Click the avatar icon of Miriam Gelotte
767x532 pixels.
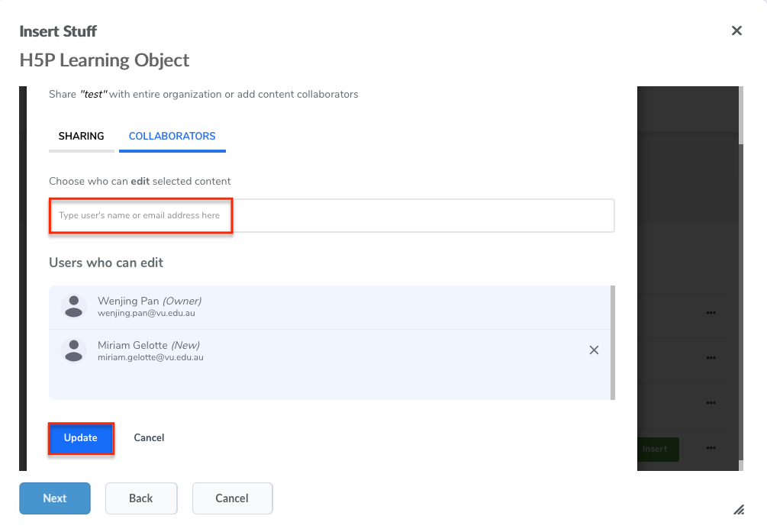pos(73,351)
